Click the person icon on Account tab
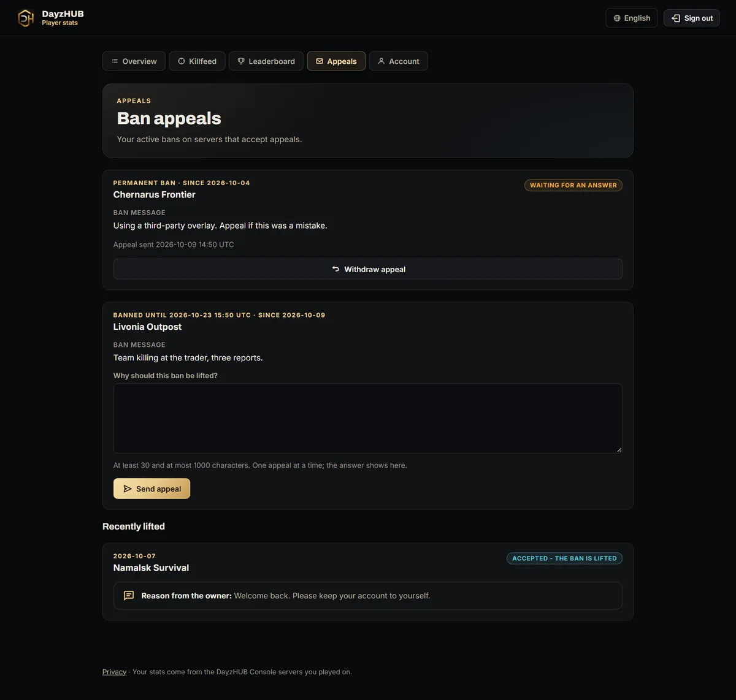This screenshot has width=736, height=700. click(x=381, y=61)
